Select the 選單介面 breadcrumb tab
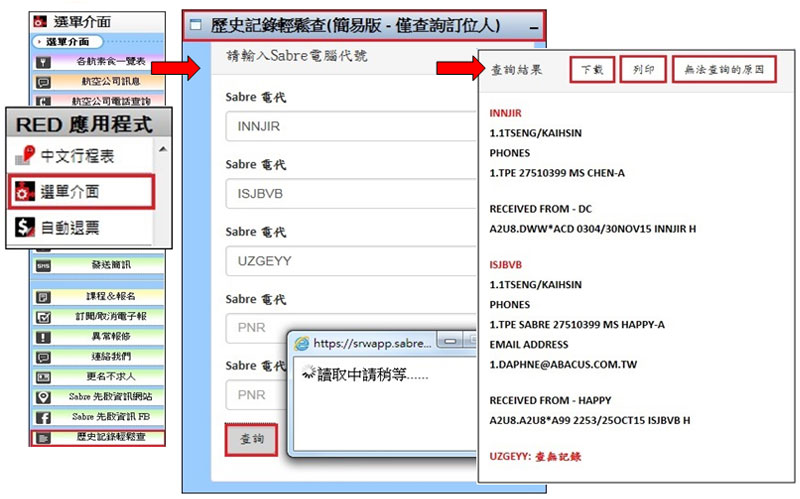Image resolution: width=800 pixels, height=499 pixels. click(67, 42)
